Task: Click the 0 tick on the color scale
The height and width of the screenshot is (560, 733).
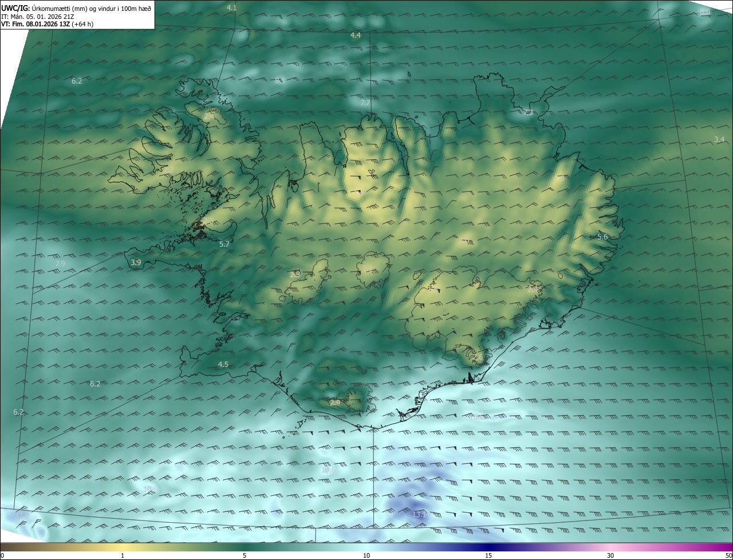Action: [2, 555]
